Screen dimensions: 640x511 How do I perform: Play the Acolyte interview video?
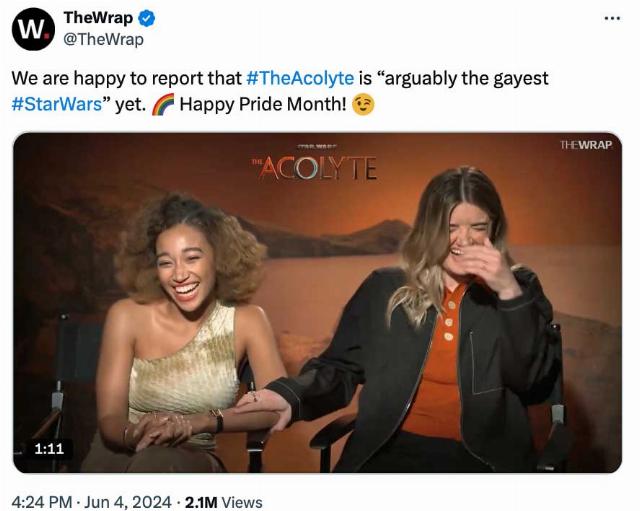(318, 302)
